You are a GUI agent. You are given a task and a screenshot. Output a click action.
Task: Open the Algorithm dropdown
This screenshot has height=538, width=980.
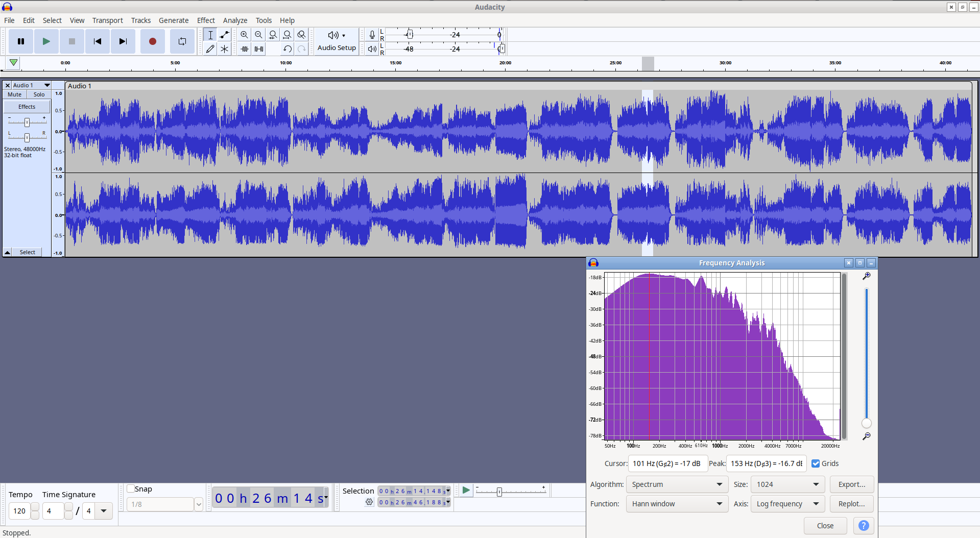click(x=677, y=484)
